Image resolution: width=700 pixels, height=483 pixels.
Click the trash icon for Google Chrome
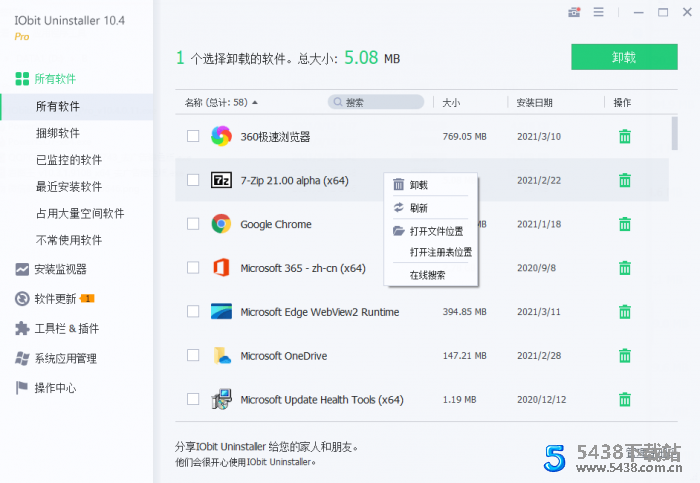pyautogui.click(x=625, y=224)
